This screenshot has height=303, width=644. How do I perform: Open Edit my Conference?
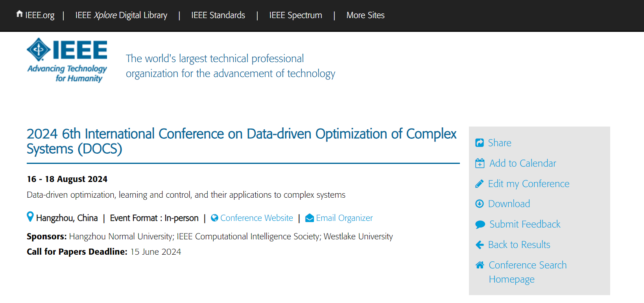pos(529,184)
